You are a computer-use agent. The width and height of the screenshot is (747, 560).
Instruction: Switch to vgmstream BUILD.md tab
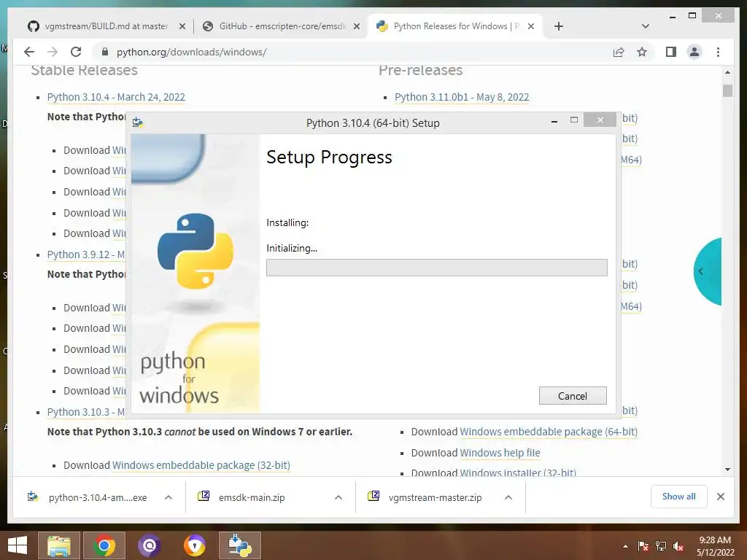point(107,26)
